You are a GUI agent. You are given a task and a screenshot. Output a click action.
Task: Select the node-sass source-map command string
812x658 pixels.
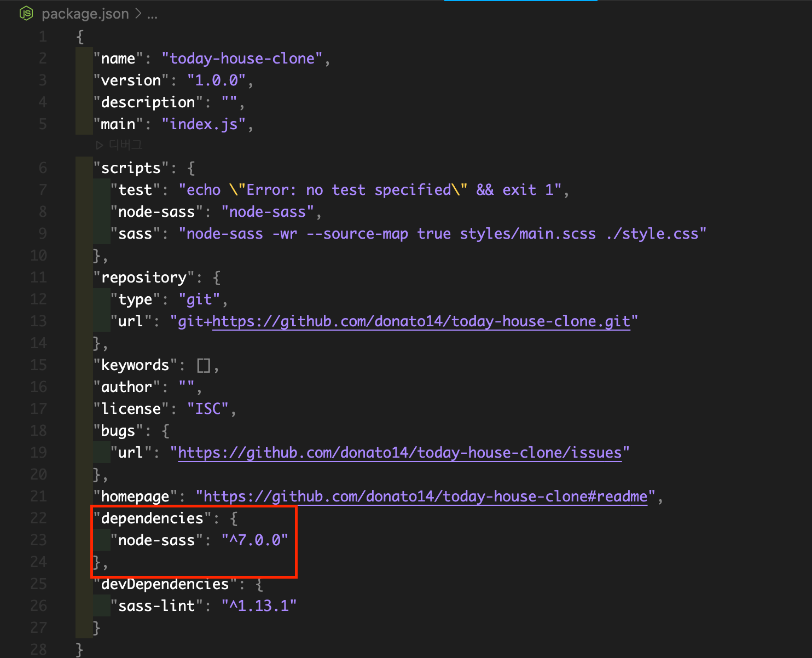[x=443, y=234]
